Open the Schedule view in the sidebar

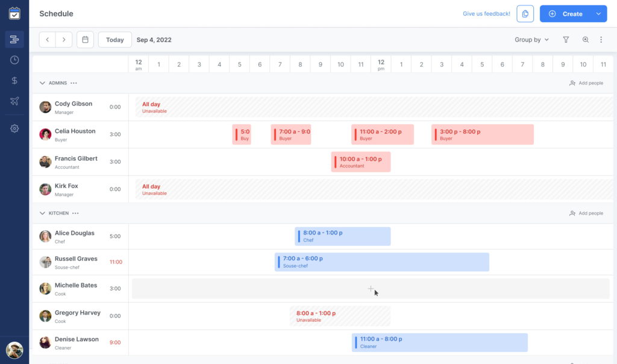point(14,40)
